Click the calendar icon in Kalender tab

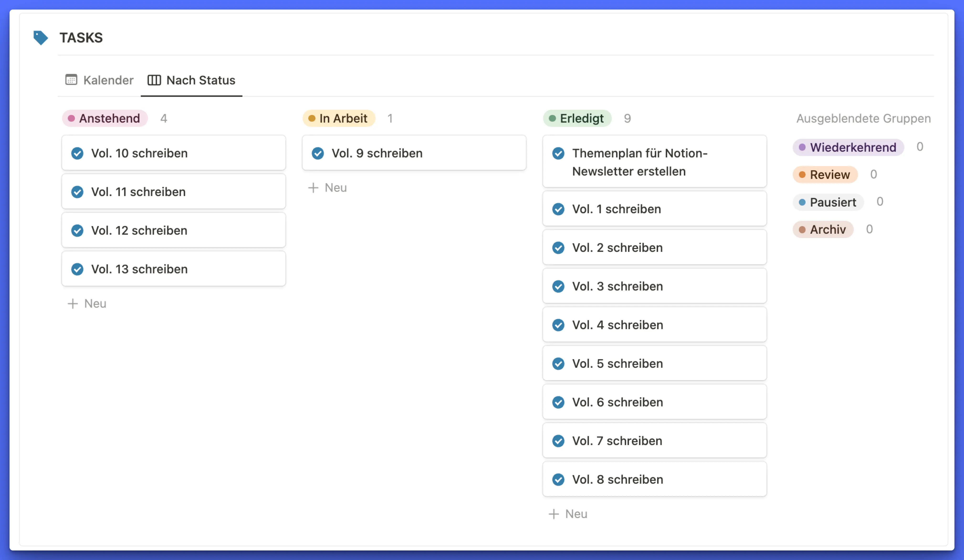71,80
